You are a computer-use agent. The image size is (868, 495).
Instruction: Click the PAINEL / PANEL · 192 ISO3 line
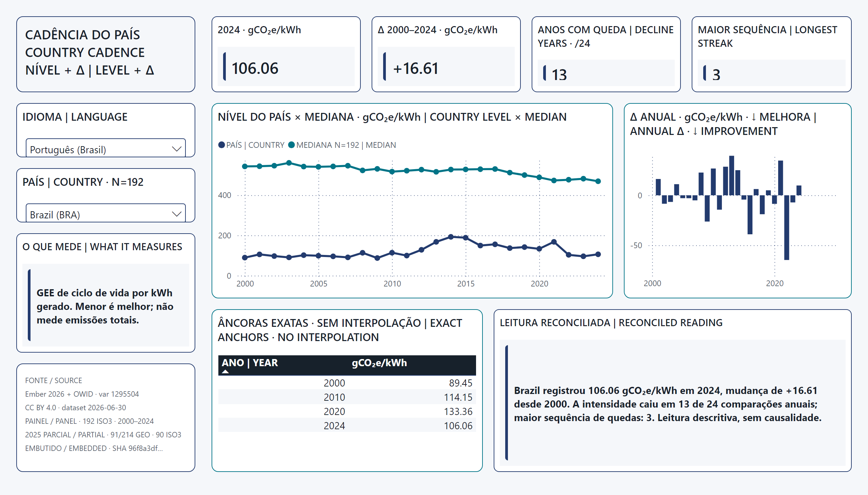pos(90,421)
